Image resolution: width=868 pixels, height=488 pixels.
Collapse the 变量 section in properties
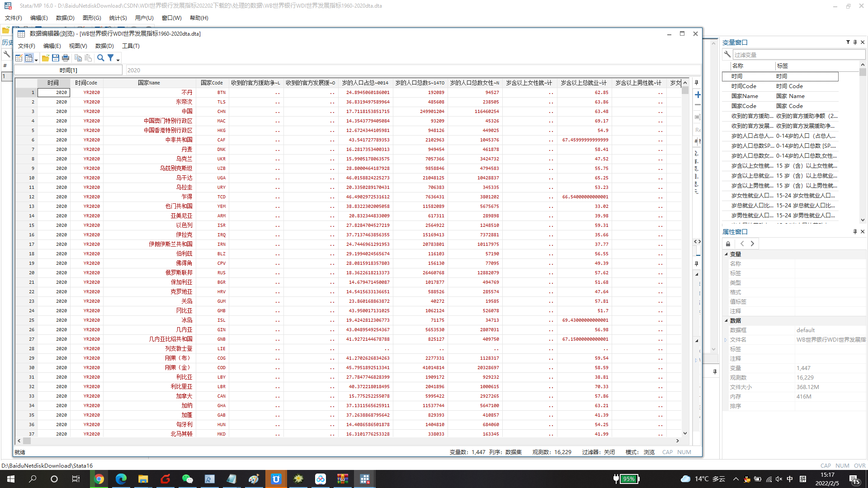[726, 254]
